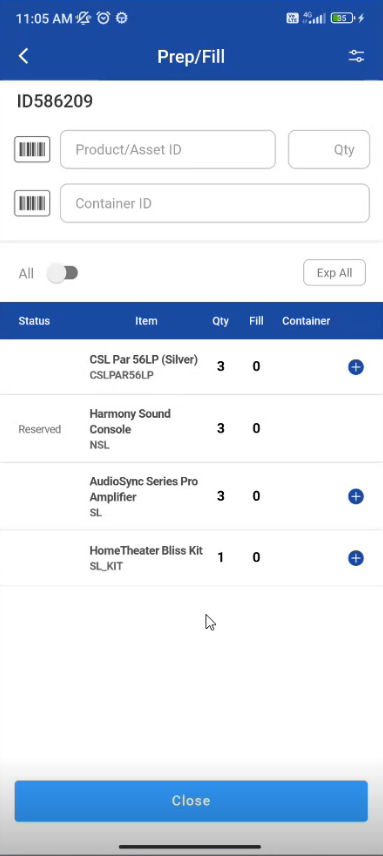Open filter settings icon in header
Screen dimensions: 383x856
(356, 56)
